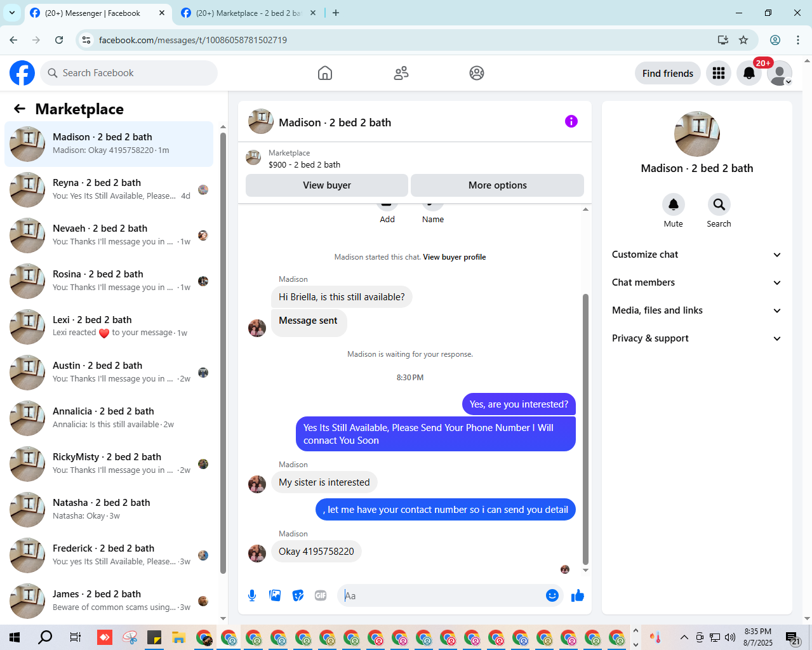This screenshot has width=812, height=650.
Task: Send a voice clip with the microphone icon
Action: tap(252, 595)
